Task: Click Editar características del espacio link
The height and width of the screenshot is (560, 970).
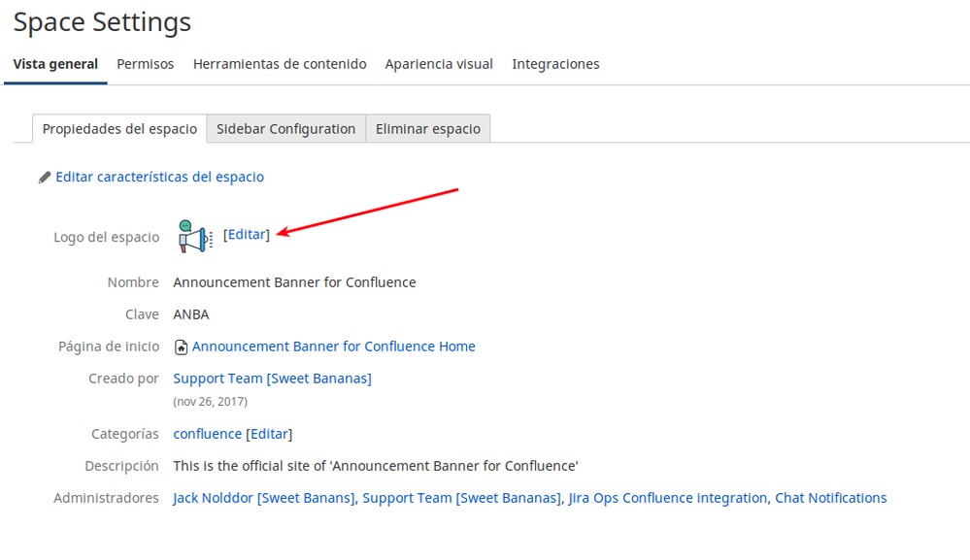Action: (x=159, y=177)
